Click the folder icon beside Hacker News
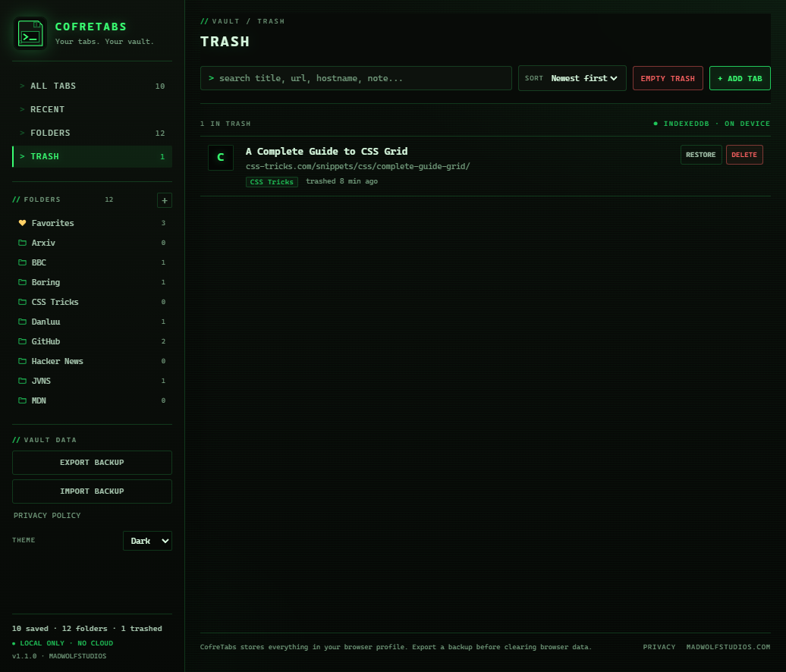The height and width of the screenshot is (672, 786). click(22, 361)
